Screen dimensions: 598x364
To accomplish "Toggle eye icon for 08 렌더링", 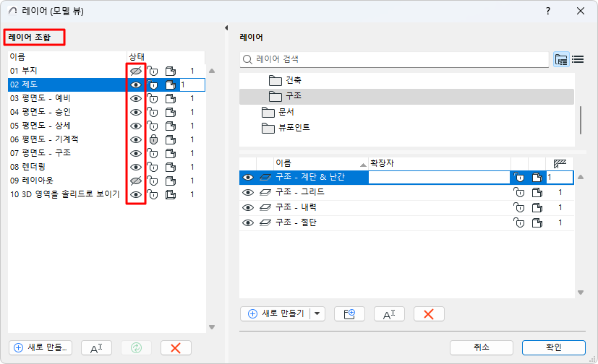I will point(136,167).
